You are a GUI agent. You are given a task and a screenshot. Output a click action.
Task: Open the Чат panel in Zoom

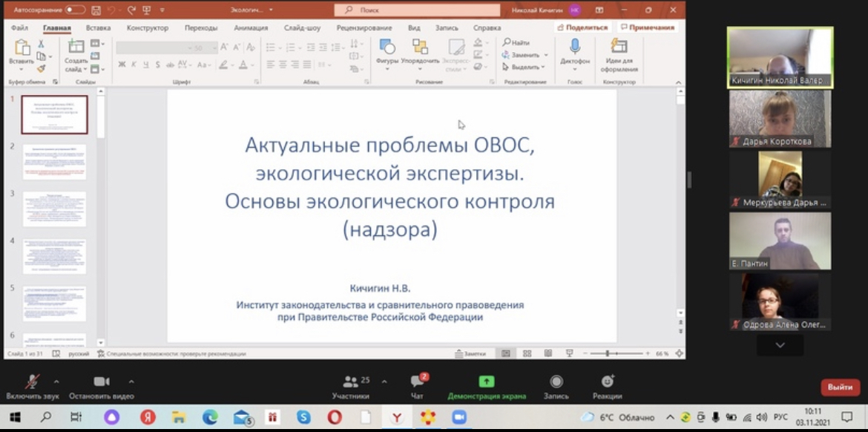click(417, 387)
